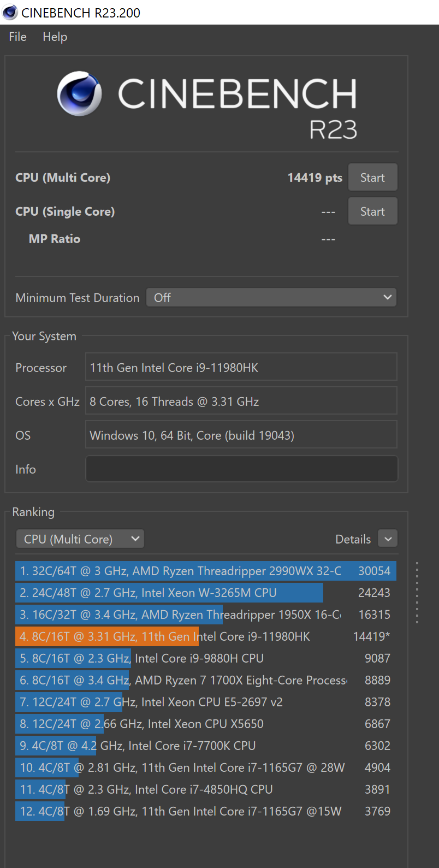The width and height of the screenshot is (439, 868).
Task: Select the Intel Core i7-4850HQ ranking row
Action: point(206,789)
